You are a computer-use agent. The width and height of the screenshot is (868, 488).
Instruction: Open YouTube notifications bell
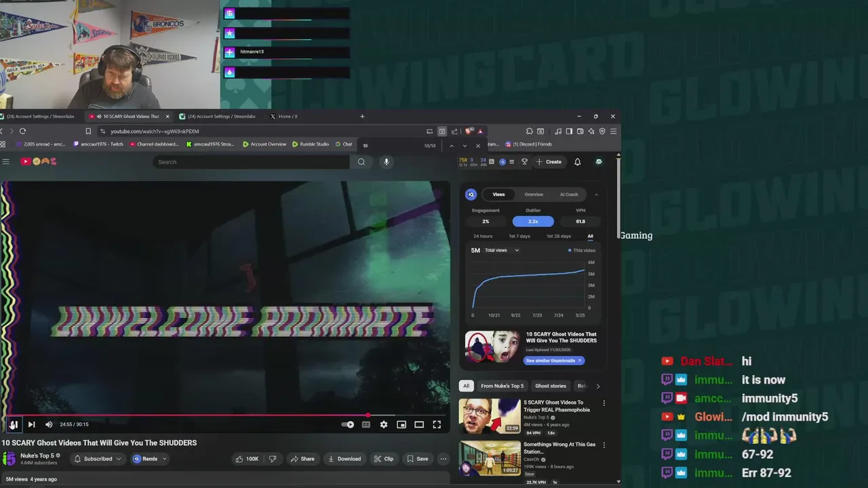coord(578,162)
